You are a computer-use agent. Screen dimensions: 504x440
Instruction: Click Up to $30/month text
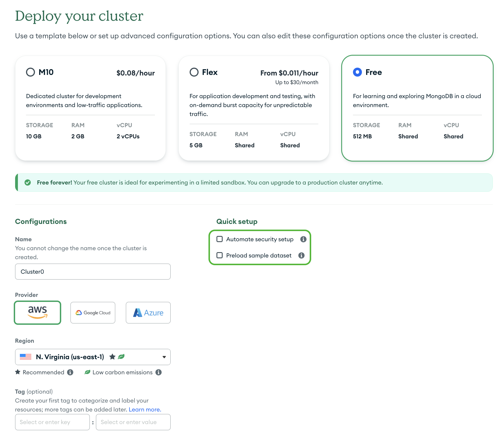point(297,82)
